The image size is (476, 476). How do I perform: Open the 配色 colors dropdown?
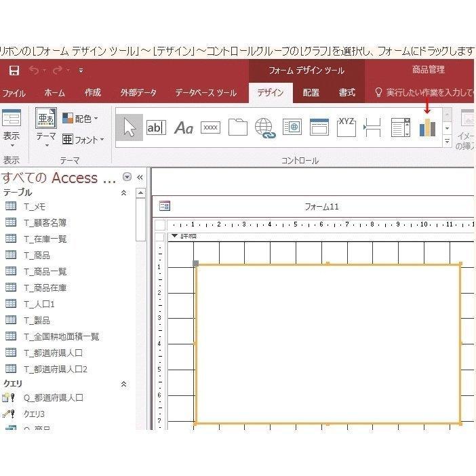(80, 119)
